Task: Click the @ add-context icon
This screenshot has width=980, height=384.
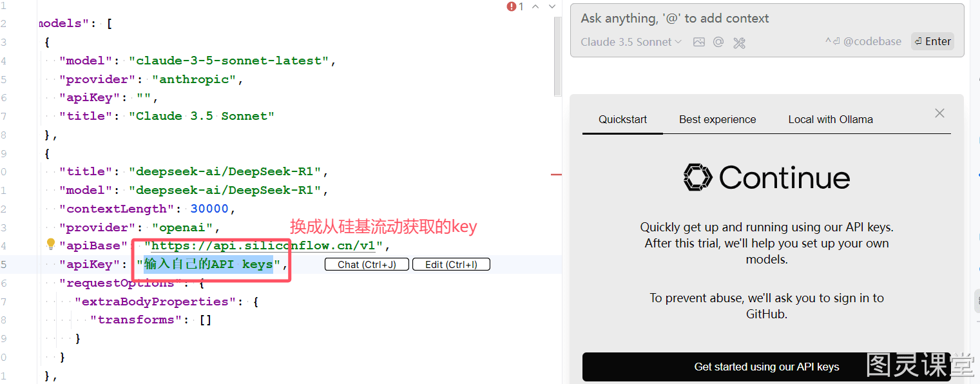Action: tap(718, 42)
